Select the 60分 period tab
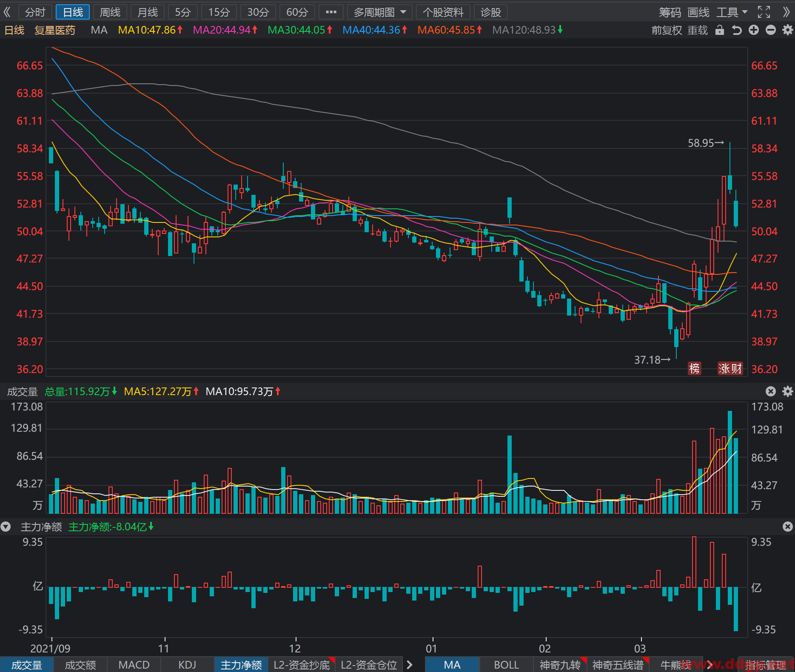 297,12
